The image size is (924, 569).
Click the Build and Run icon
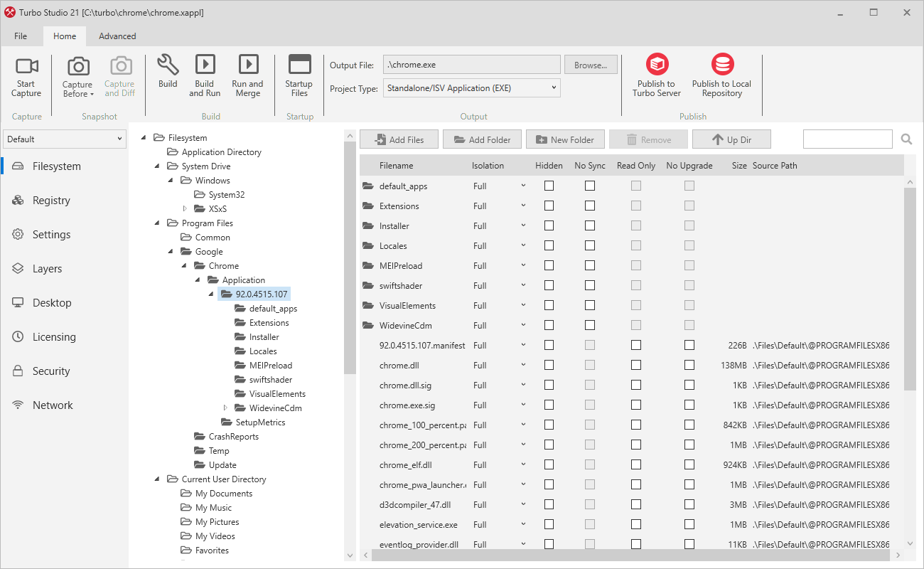click(x=205, y=65)
